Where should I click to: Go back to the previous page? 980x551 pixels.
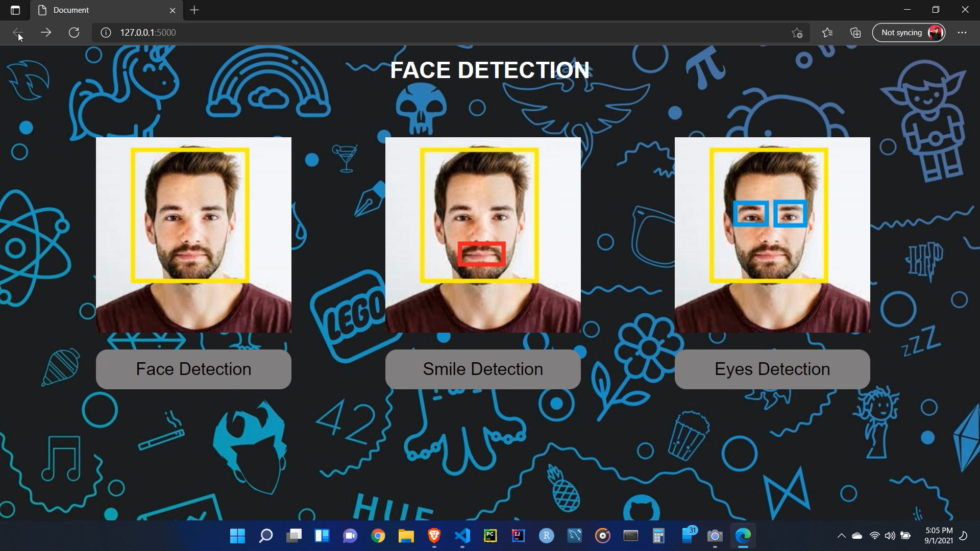point(17,33)
